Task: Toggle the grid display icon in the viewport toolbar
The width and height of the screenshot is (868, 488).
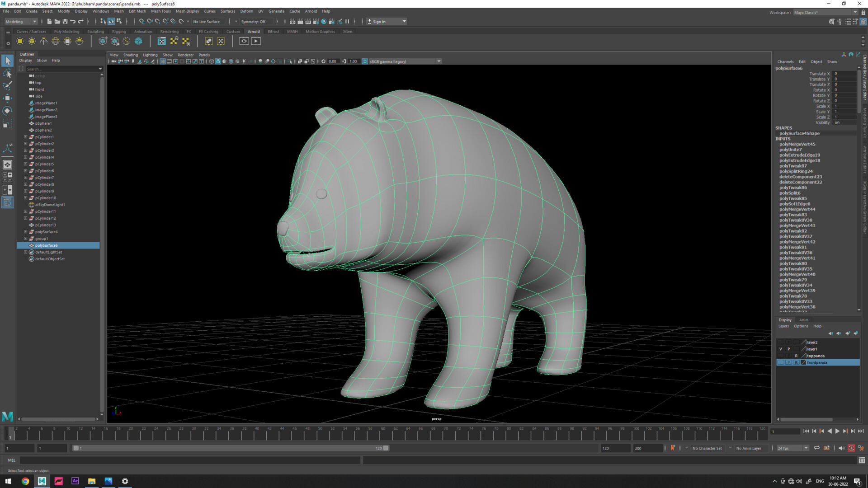Action: 163,61
